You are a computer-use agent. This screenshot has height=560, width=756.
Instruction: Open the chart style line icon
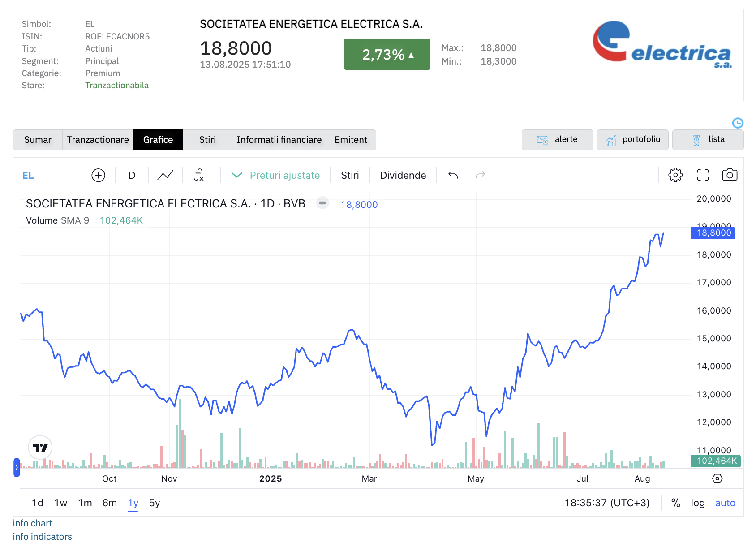pos(165,175)
